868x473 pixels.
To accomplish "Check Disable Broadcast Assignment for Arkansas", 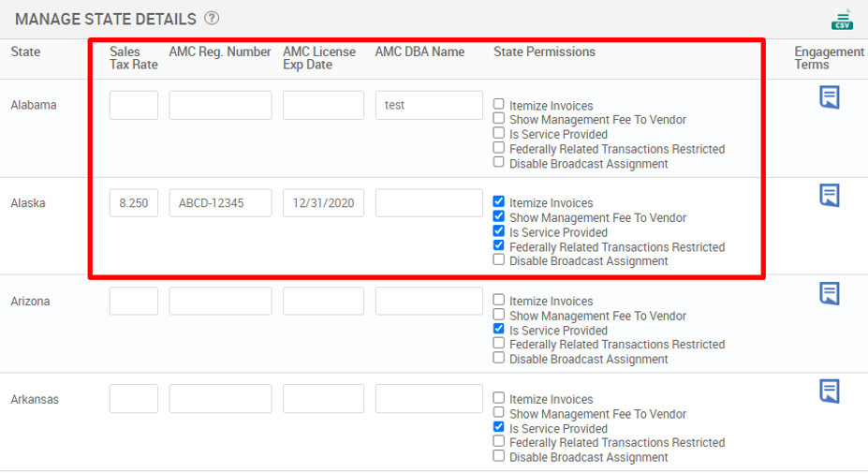I will 499,455.
